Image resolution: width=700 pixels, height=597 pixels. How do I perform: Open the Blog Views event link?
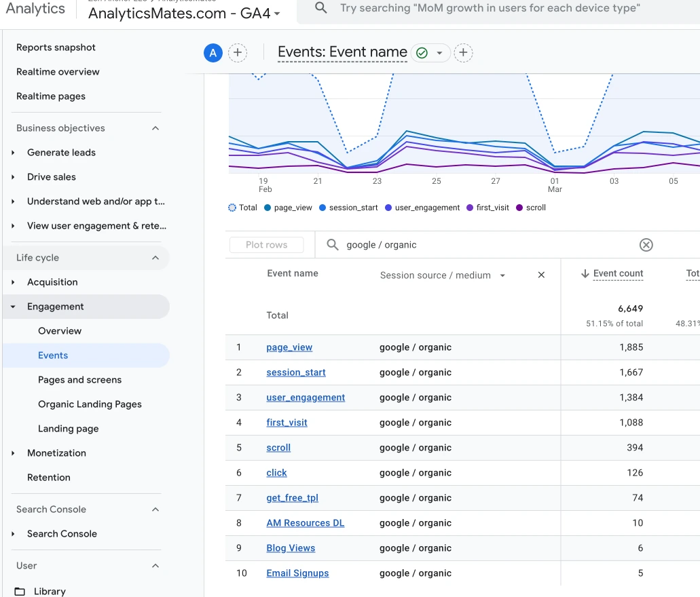(x=291, y=548)
